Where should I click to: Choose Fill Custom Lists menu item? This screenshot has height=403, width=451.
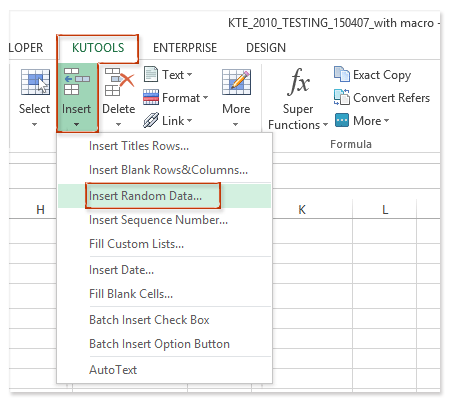point(164,244)
